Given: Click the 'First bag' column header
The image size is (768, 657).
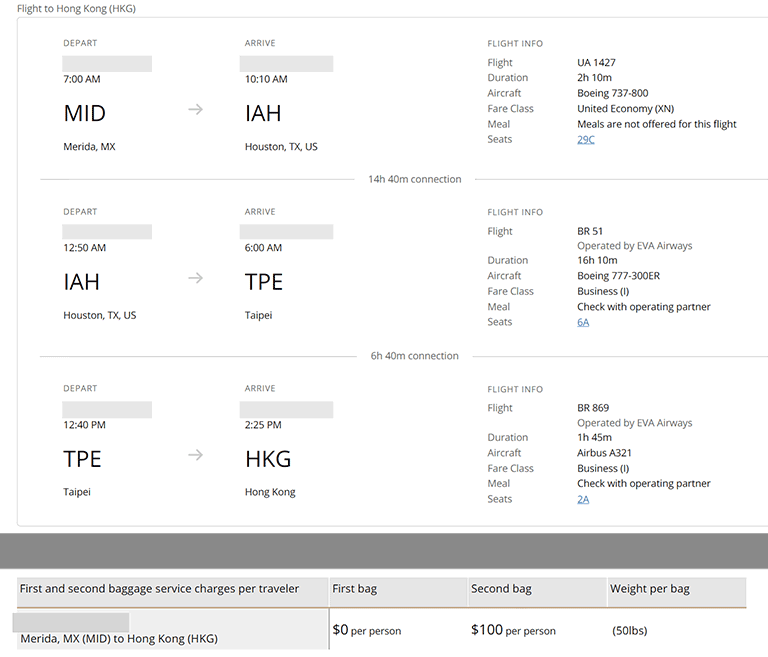Looking at the screenshot, I should click(x=354, y=589).
